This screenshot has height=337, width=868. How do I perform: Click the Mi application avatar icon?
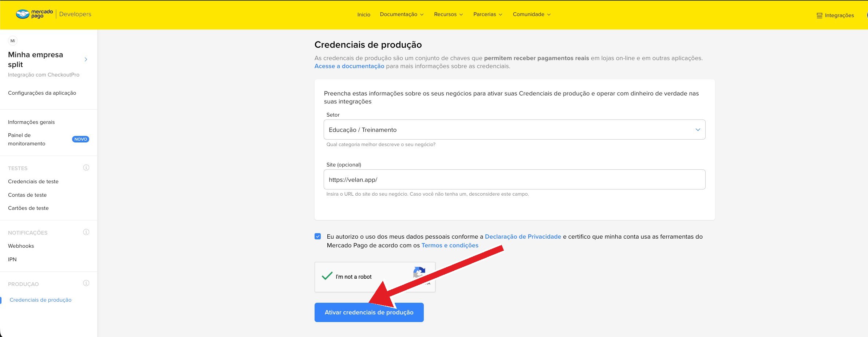coord(13,41)
